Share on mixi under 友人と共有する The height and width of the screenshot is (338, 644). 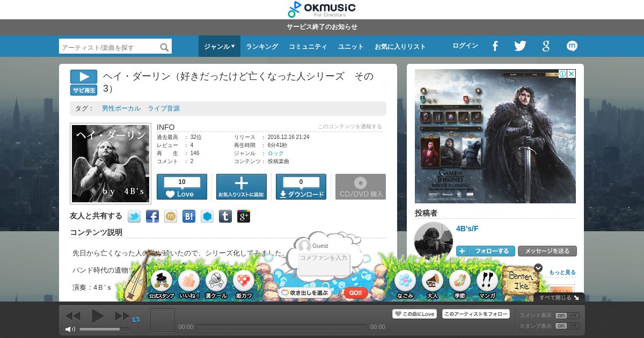point(171,217)
